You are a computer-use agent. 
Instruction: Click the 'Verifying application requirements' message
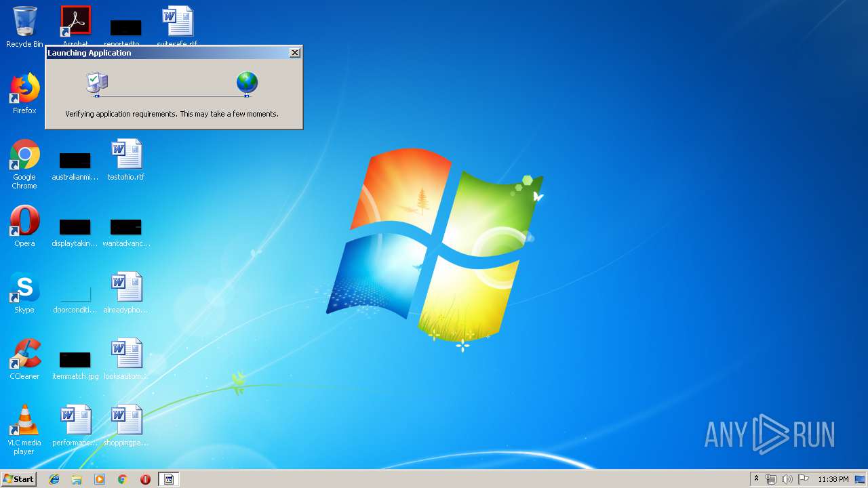[172, 114]
